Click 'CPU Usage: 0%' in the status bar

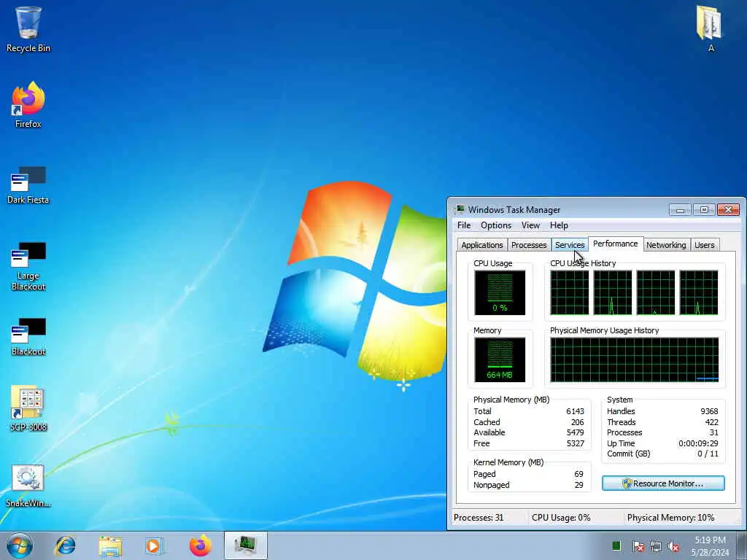coord(561,518)
